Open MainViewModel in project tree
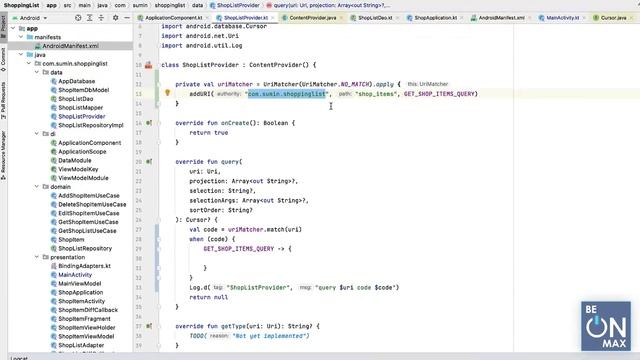 (80, 284)
